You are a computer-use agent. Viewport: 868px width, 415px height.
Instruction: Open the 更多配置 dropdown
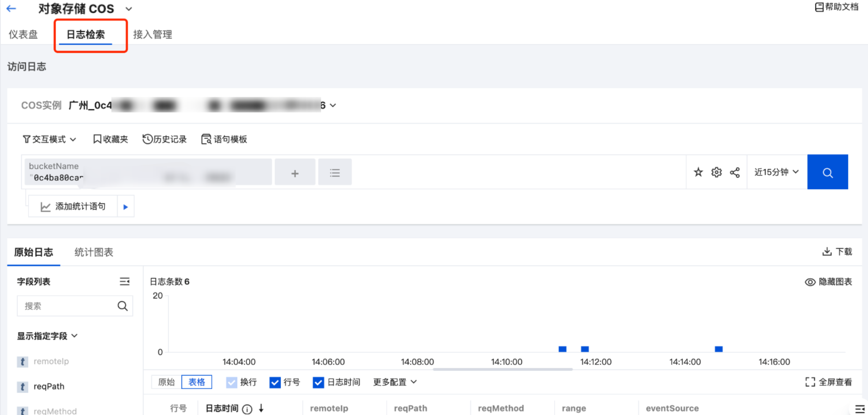tap(395, 382)
